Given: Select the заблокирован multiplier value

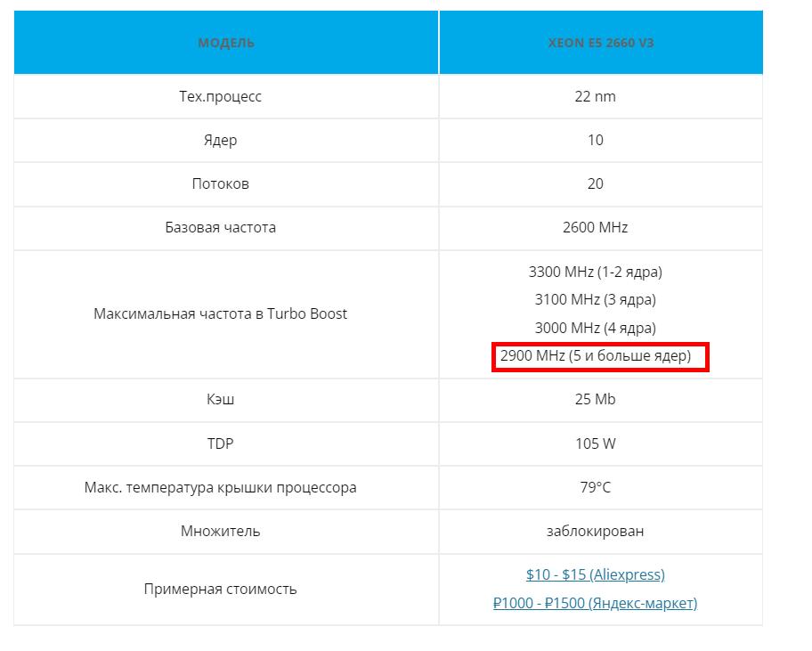Looking at the screenshot, I should coord(595,531).
